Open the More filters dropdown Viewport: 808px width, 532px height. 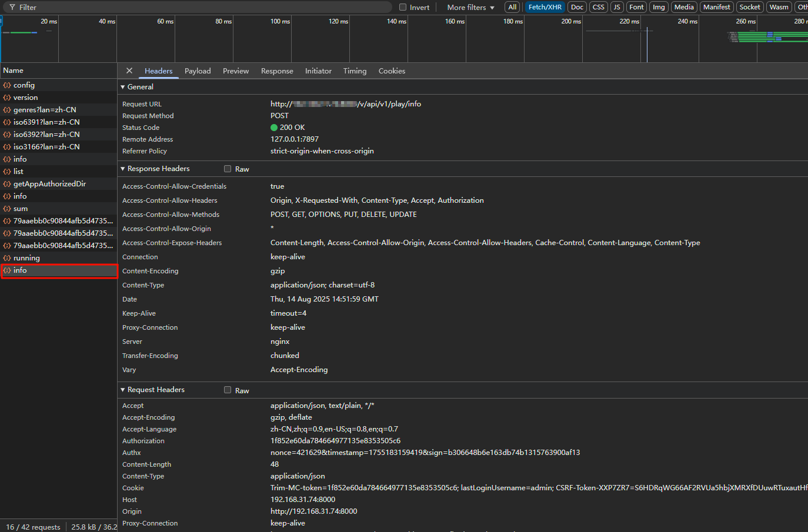coord(470,8)
